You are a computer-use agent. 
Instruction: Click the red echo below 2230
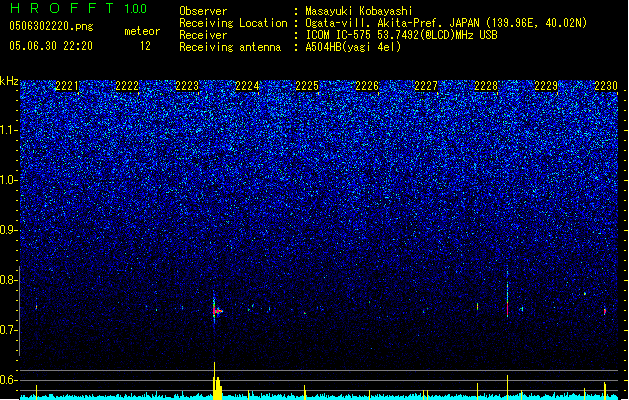[x=605, y=311]
